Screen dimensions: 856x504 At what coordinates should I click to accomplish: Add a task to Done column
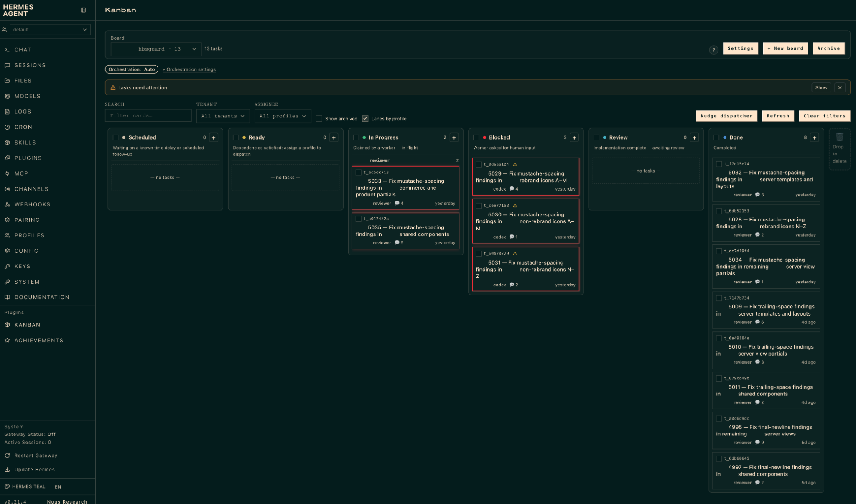coord(814,137)
